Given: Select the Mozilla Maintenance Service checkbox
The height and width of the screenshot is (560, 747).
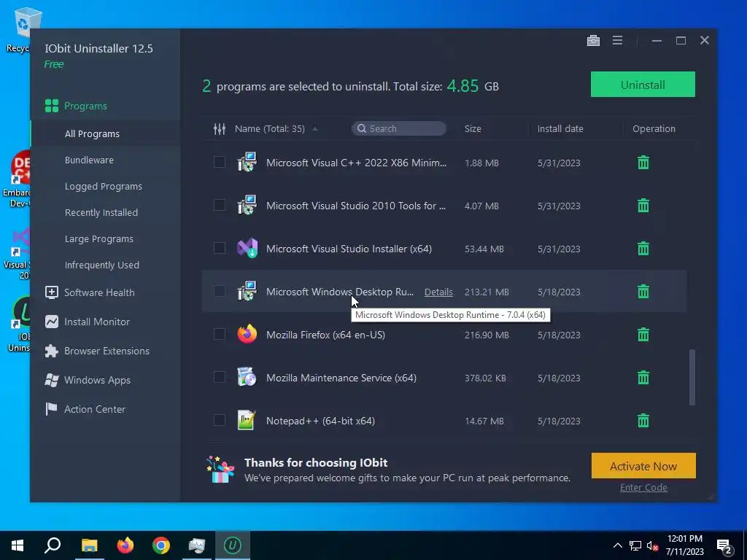Looking at the screenshot, I should tap(219, 377).
